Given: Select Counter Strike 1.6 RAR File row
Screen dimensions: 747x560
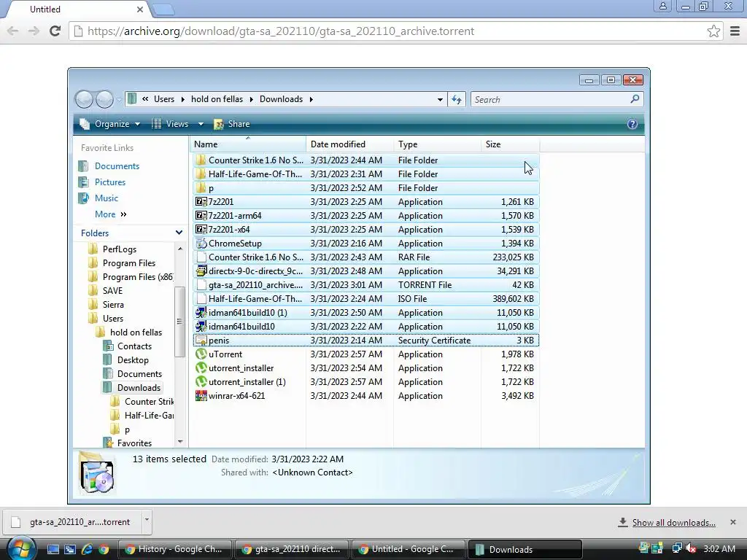Looking at the screenshot, I should (366, 257).
